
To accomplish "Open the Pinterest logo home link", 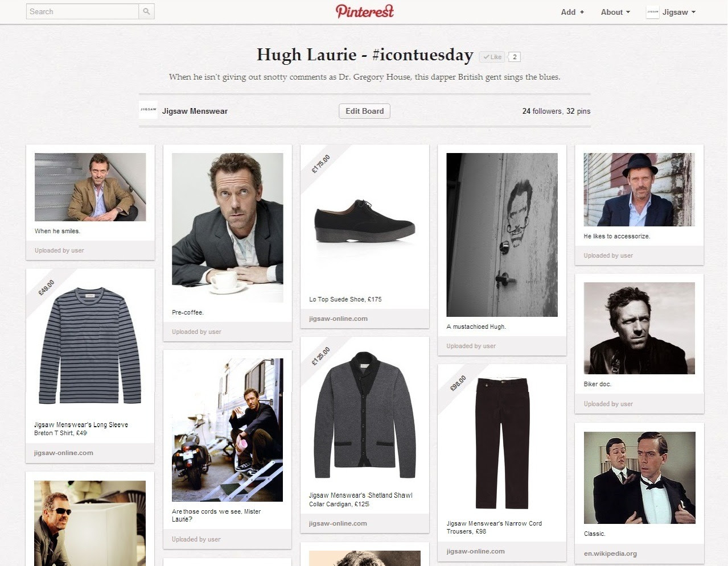I will (365, 11).
